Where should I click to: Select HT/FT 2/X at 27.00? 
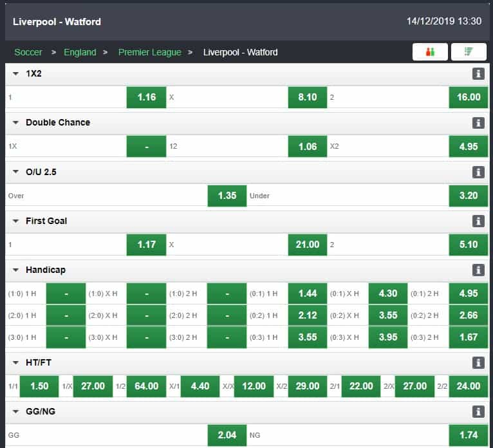pyautogui.click(x=414, y=386)
